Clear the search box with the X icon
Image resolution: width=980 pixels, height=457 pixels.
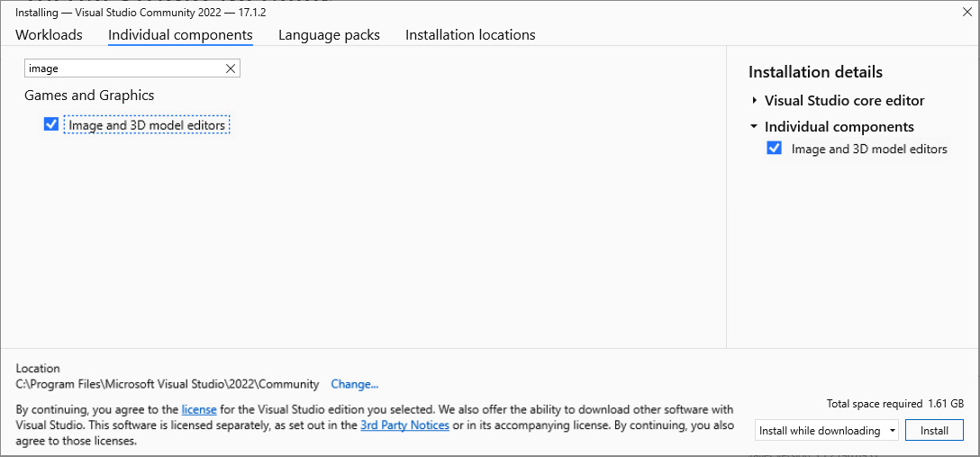(x=231, y=69)
